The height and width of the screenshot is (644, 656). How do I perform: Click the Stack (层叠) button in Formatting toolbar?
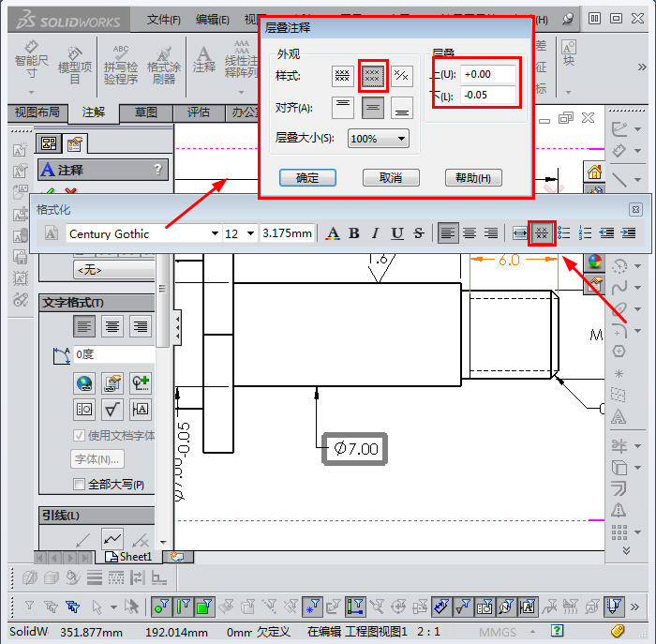click(x=541, y=233)
